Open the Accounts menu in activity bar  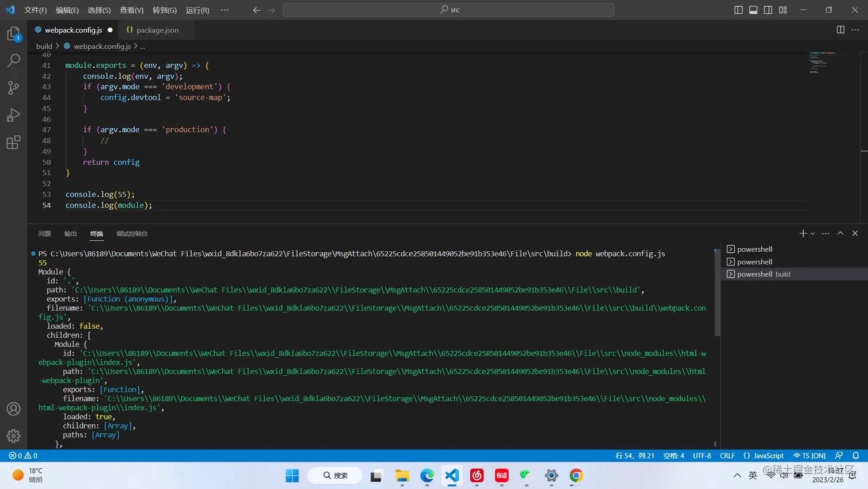pos(14,409)
